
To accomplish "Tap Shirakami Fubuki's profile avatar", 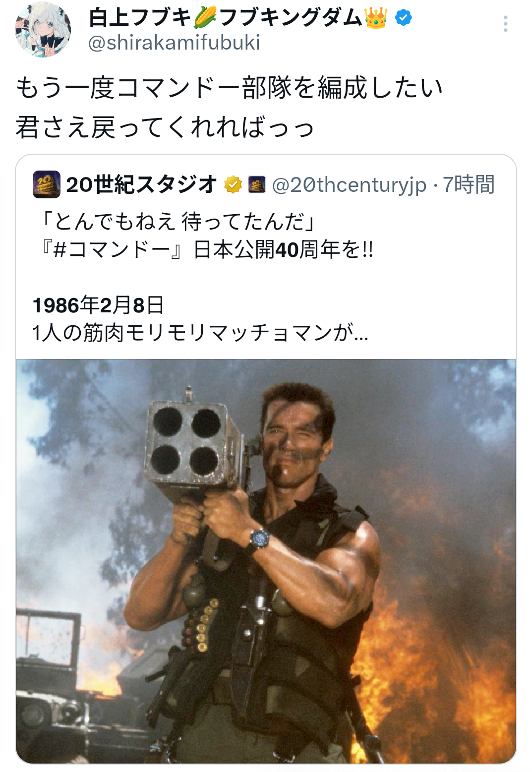I will [x=43, y=30].
